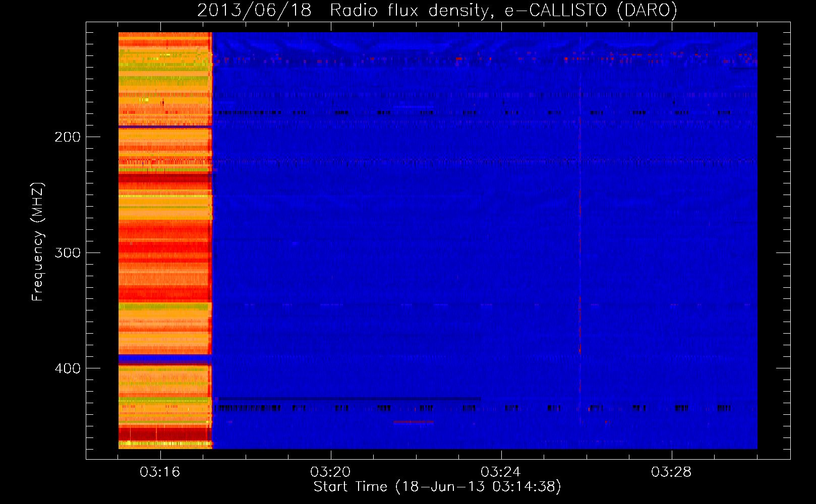
Task: Click the plot title '2013/06/18 Radio flux density, e-CALLISTO (DARO)'
Action: tap(437, 10)
